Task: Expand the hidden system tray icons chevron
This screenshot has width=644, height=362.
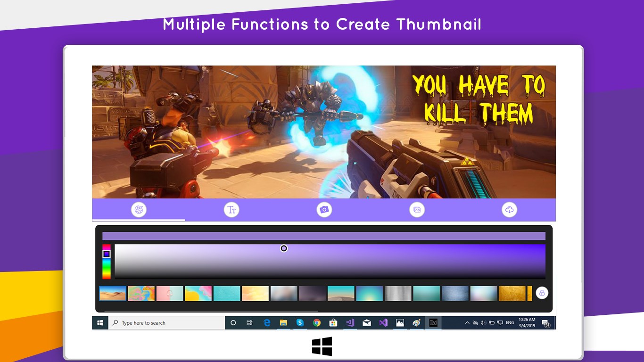Action: (467, 323)
